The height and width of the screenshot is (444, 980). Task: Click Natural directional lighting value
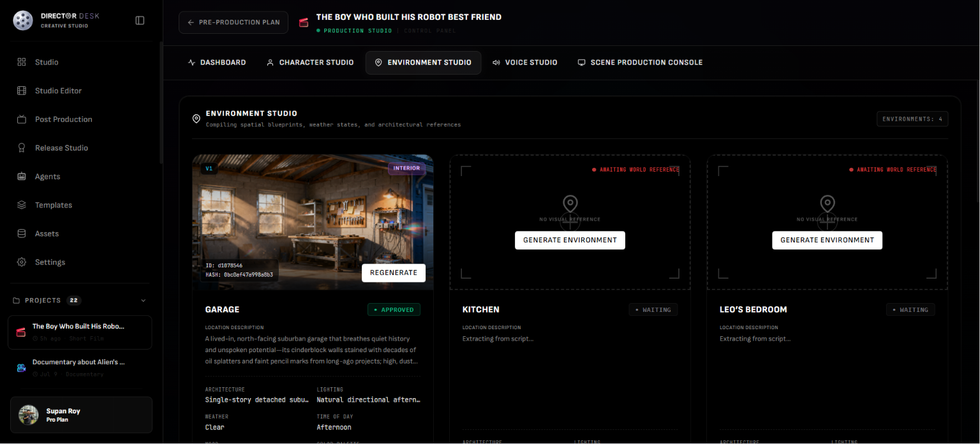(x=369, y=400)
